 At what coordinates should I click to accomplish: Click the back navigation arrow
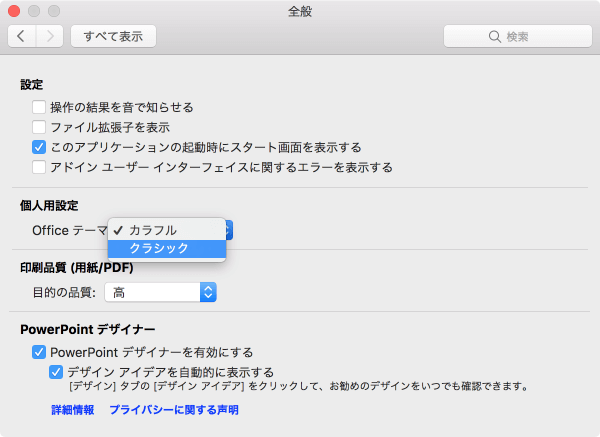pyautogui.click(x=22, y=36)
